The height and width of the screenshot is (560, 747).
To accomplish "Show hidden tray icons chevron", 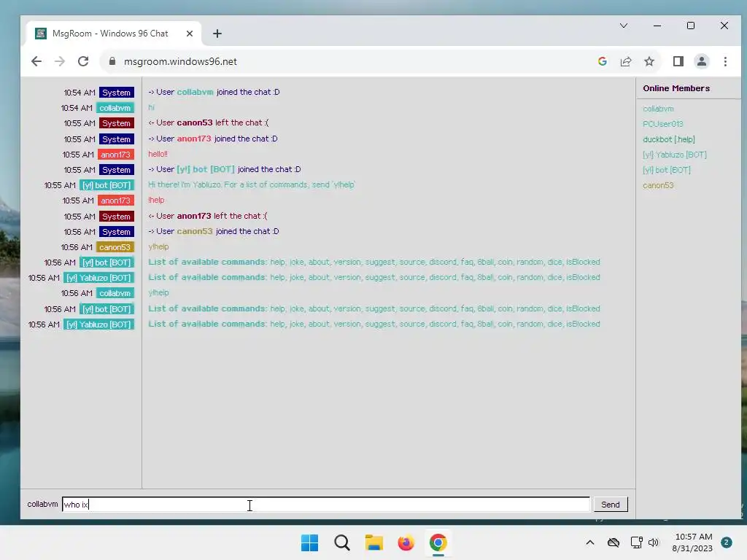I will [589, 542].
